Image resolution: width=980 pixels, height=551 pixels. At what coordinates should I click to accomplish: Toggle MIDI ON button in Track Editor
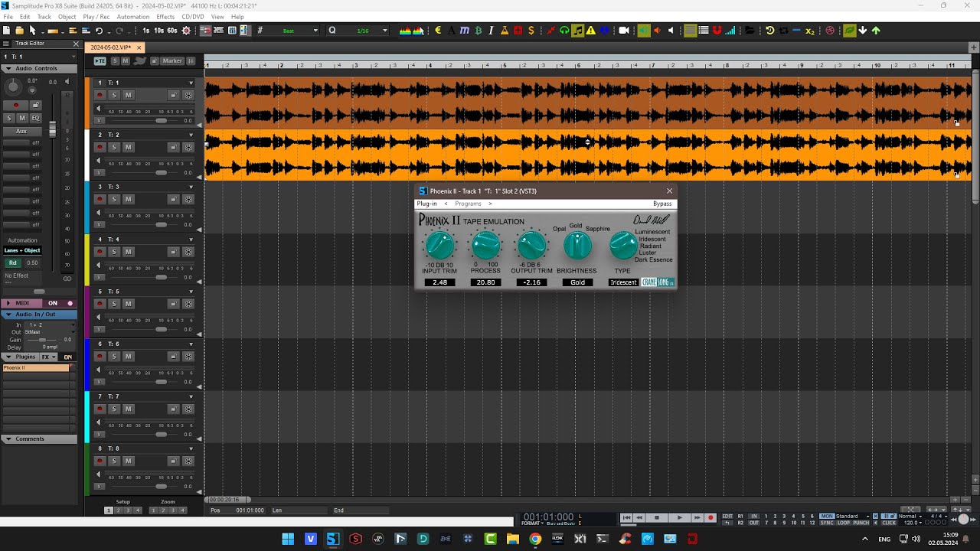point(53,303)
